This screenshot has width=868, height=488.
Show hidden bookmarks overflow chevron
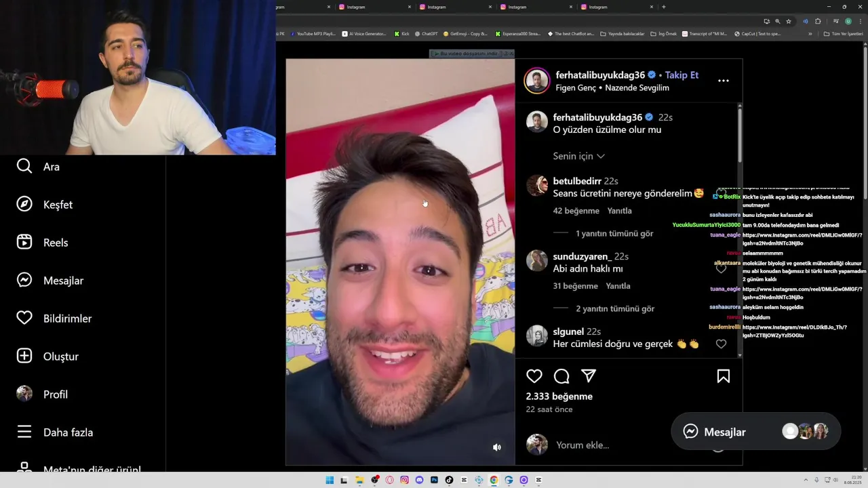(812, 33)
